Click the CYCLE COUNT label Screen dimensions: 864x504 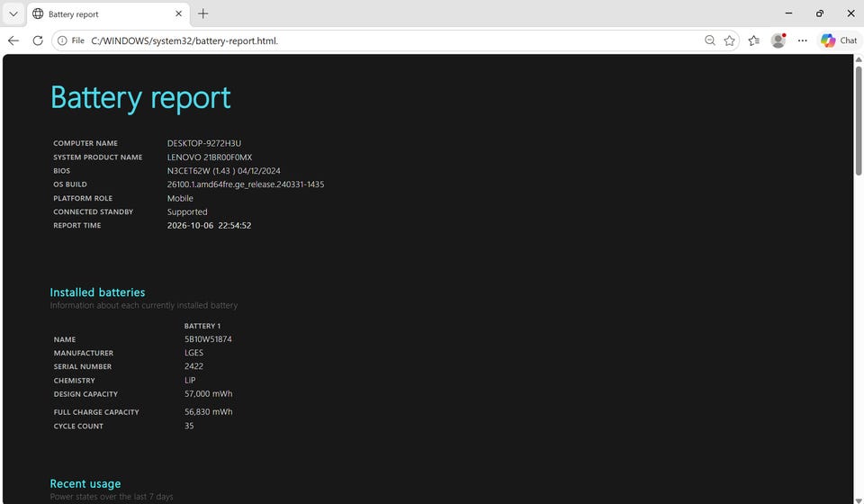point(78,426)
